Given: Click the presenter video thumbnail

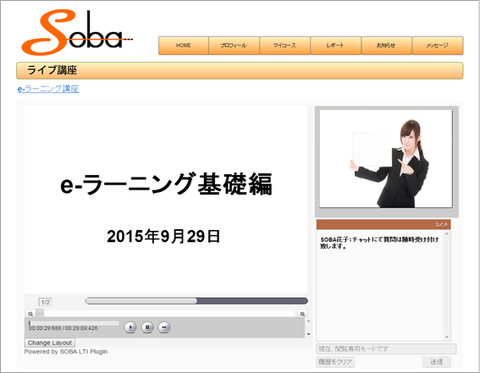Looking at the screenshot, I should [386, 159].
